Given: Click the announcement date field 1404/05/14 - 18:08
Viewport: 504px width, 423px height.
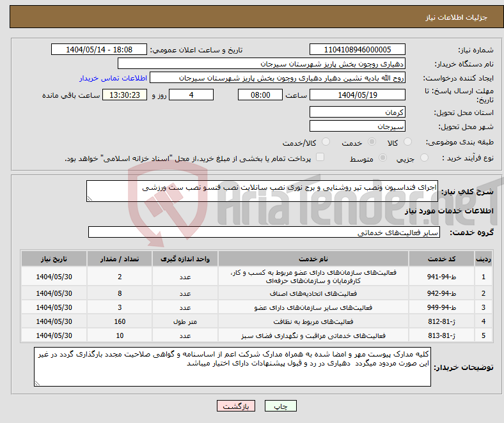Looking at the screenshot, I should (99, 49).
